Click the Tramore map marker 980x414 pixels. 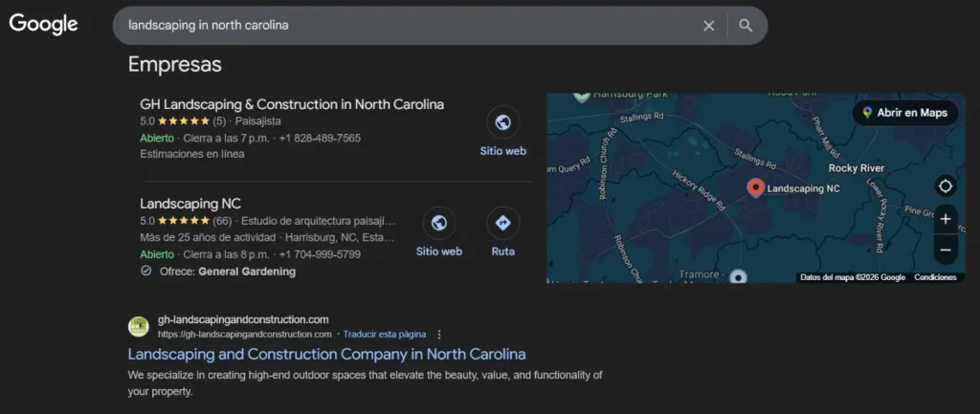[x=739, y=276]
